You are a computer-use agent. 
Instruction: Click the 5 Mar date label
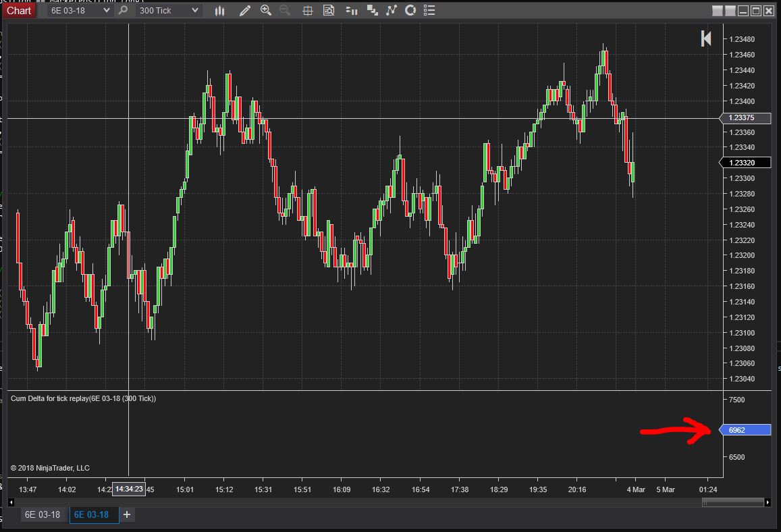tap(666, 489)
